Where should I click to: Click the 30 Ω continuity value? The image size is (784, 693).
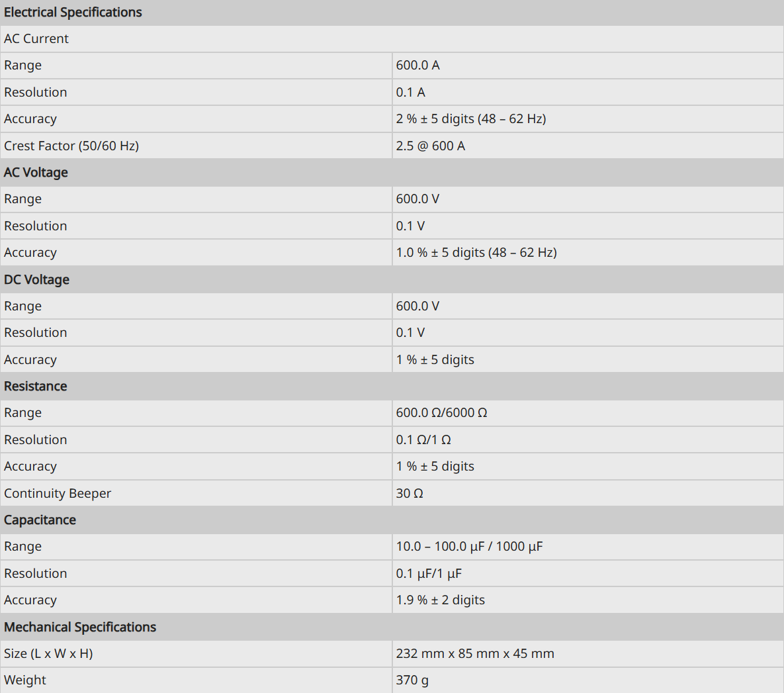pos(410,493)
